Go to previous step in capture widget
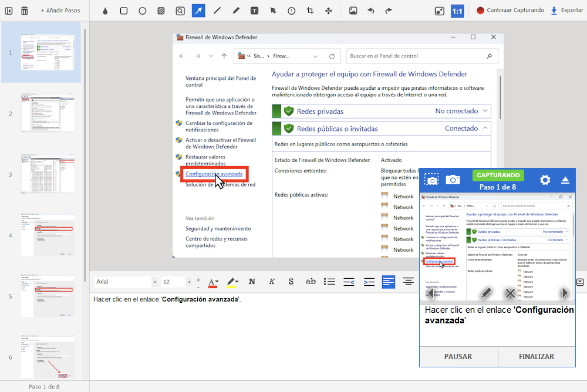The image size is (587, 392). pos(430,293)
